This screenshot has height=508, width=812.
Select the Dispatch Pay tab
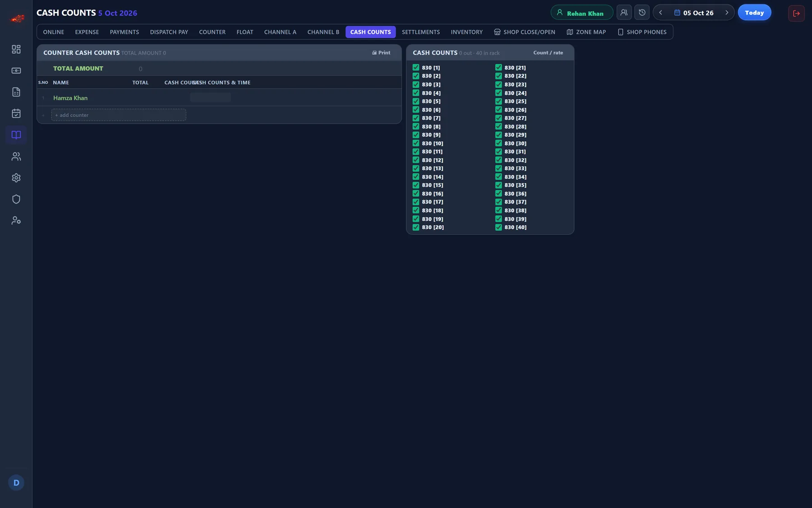169,32
